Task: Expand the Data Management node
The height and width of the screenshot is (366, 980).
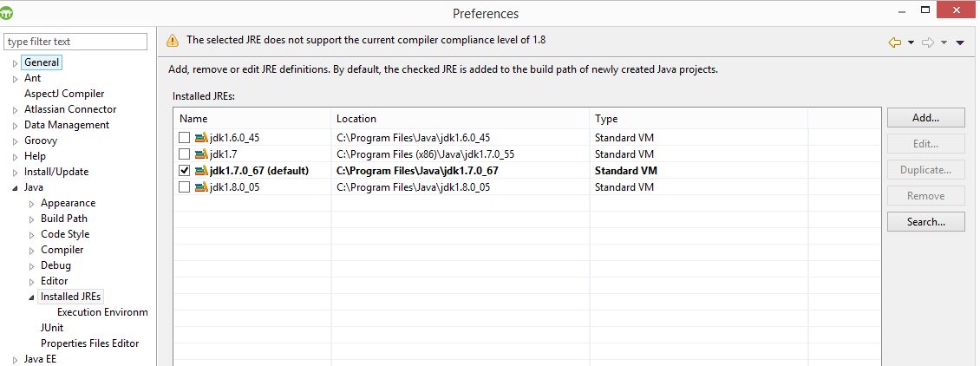Action: 15,126
